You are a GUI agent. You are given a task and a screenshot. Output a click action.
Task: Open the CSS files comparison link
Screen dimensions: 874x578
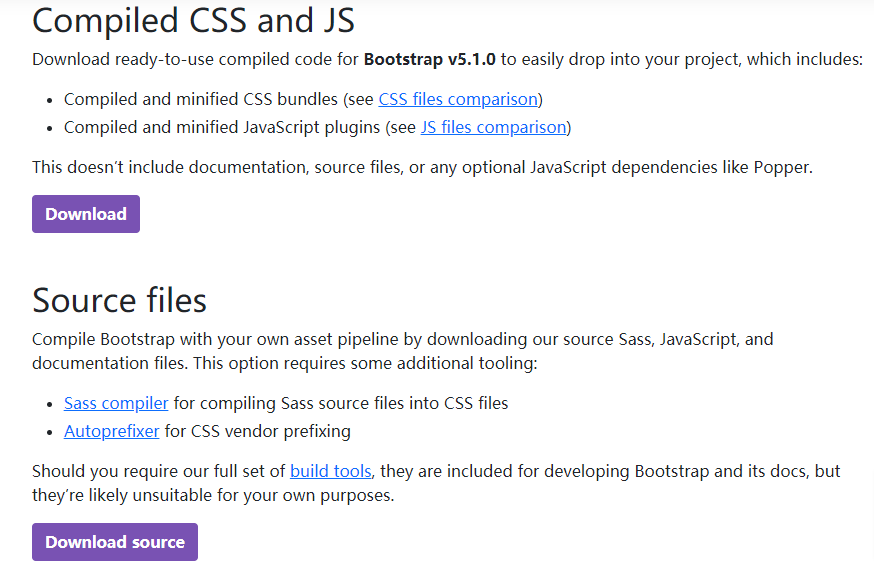click(458, 99)
